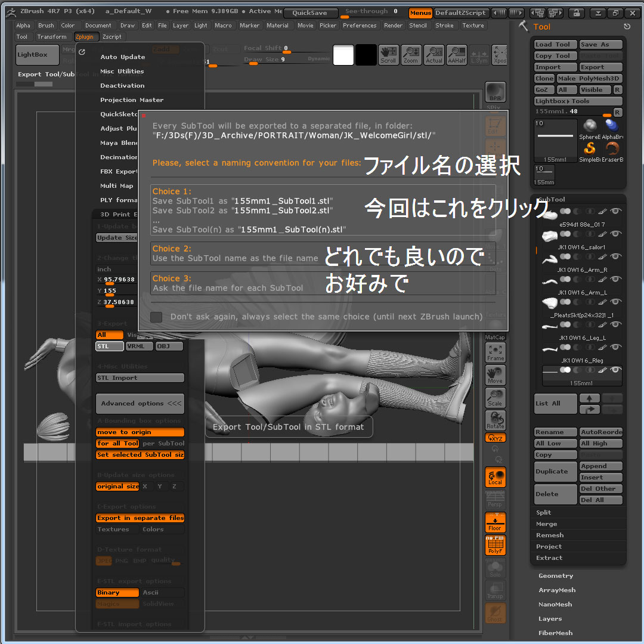
Task: Expand the FiberMesh subpalette
Action: coord(555,633)
